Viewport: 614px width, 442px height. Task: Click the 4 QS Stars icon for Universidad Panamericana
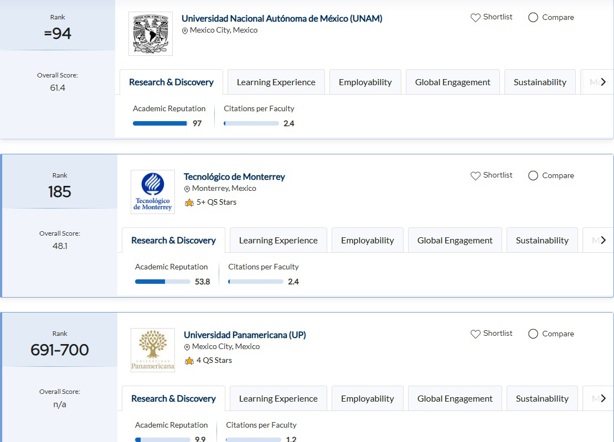pos(189,361)
